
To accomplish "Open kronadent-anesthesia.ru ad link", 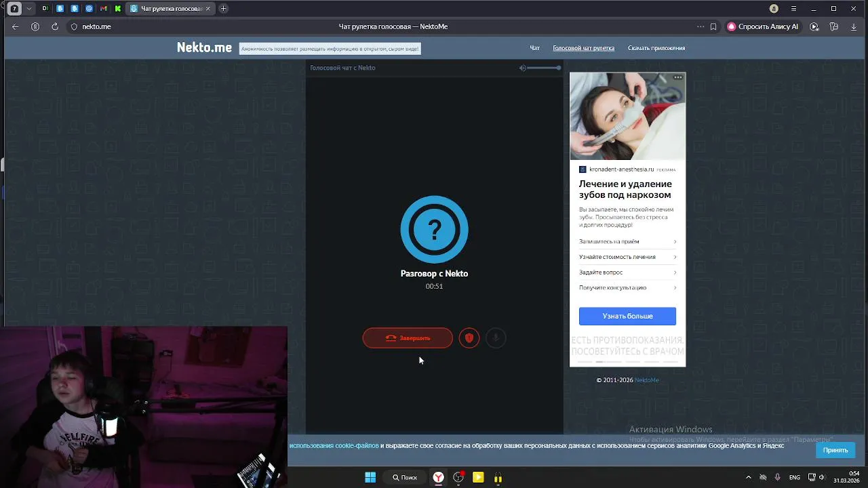I will click(x=621, y=169).
